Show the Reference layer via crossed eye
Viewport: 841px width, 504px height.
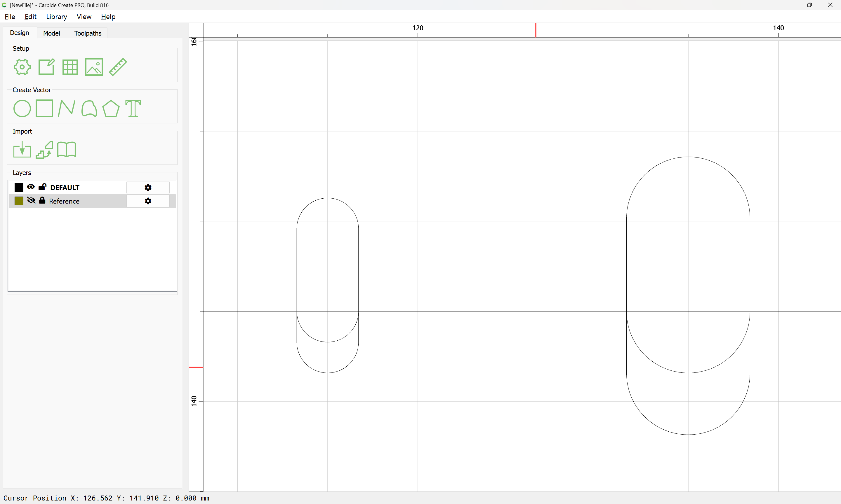31,200
